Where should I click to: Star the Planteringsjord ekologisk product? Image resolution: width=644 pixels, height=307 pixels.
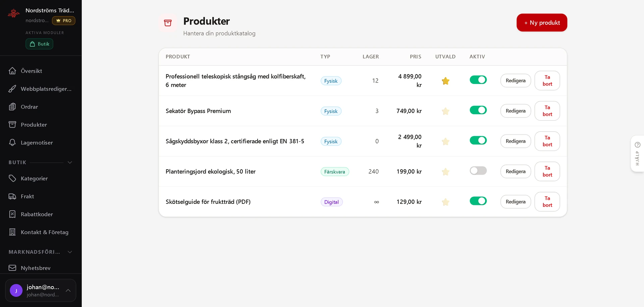pos(445,172)
